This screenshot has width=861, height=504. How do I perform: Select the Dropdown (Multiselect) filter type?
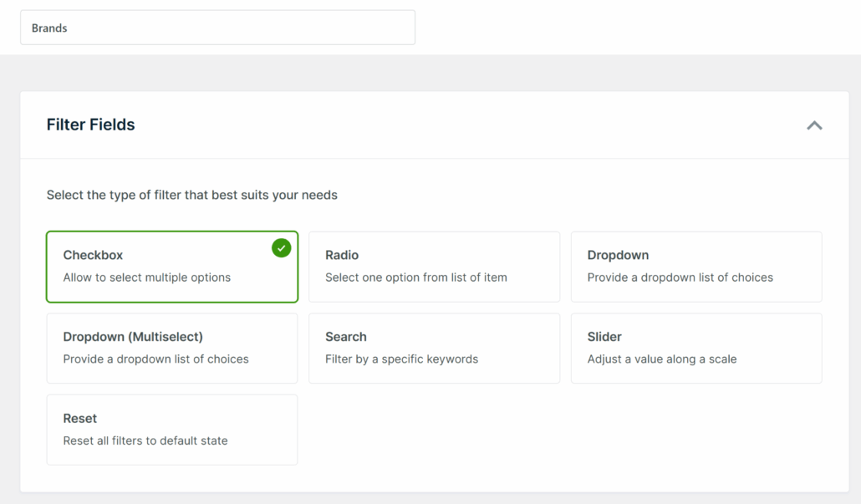point(171,348)
